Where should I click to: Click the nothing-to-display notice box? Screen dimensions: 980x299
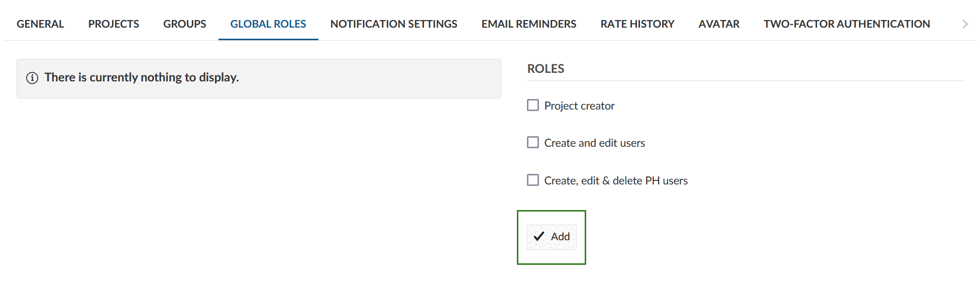coord(259,78)
